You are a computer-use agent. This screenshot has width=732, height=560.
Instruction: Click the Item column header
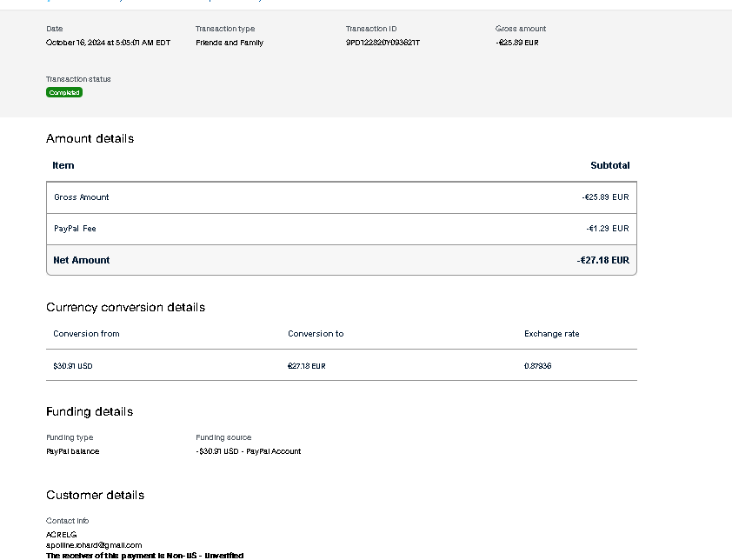(x=63, y=165)
